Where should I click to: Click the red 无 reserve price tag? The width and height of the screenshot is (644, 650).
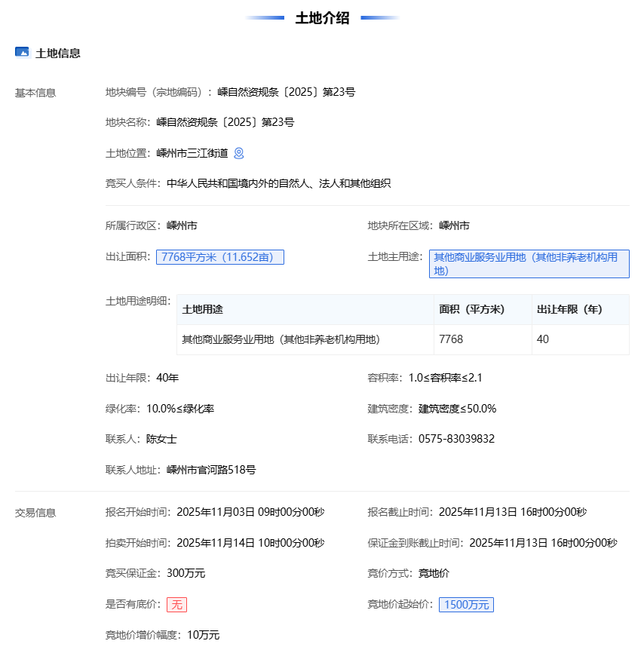[x=176, y=604]
